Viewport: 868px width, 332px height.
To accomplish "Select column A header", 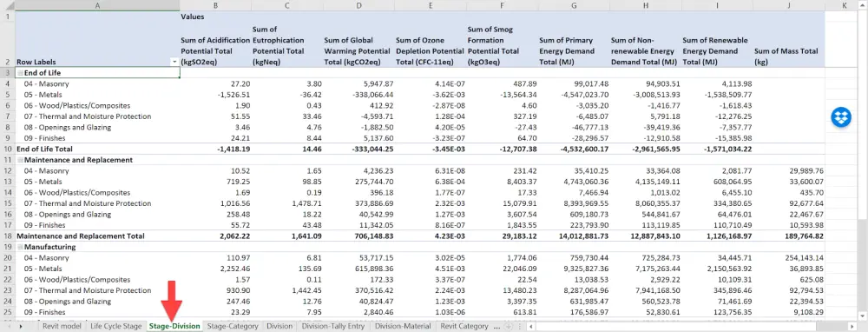I will [x=97, y=5].
